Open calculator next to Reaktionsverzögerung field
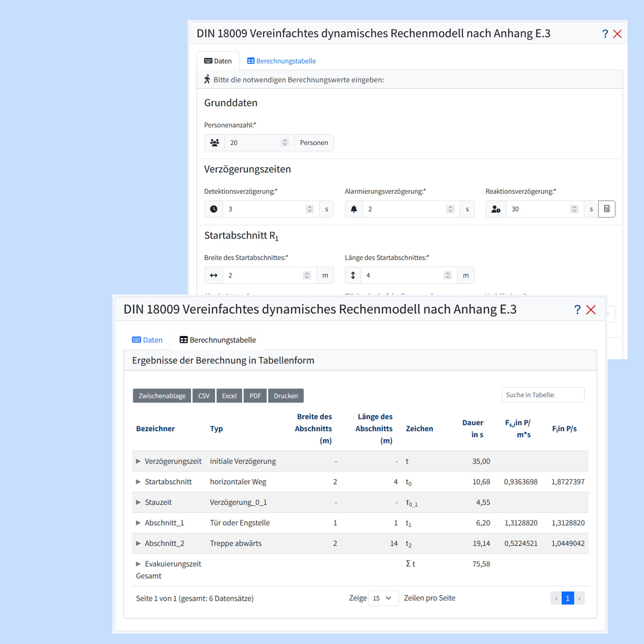 pos(606,209)
